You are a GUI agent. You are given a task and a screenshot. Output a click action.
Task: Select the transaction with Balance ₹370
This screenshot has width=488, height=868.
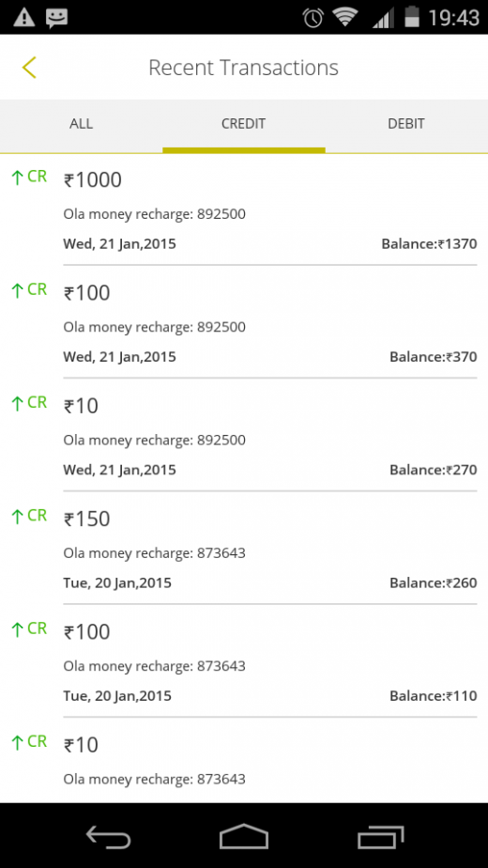(x=244, y=322)
